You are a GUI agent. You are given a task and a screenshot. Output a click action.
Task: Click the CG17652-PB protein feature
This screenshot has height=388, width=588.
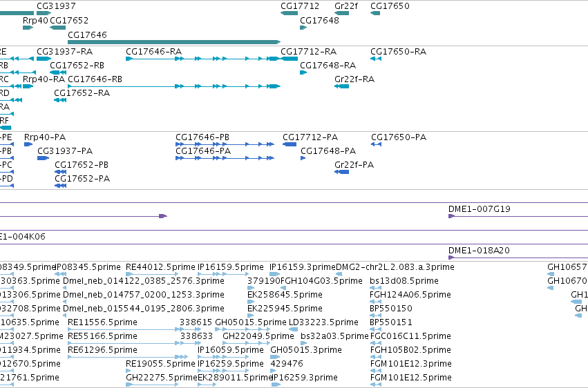[60, 172]
